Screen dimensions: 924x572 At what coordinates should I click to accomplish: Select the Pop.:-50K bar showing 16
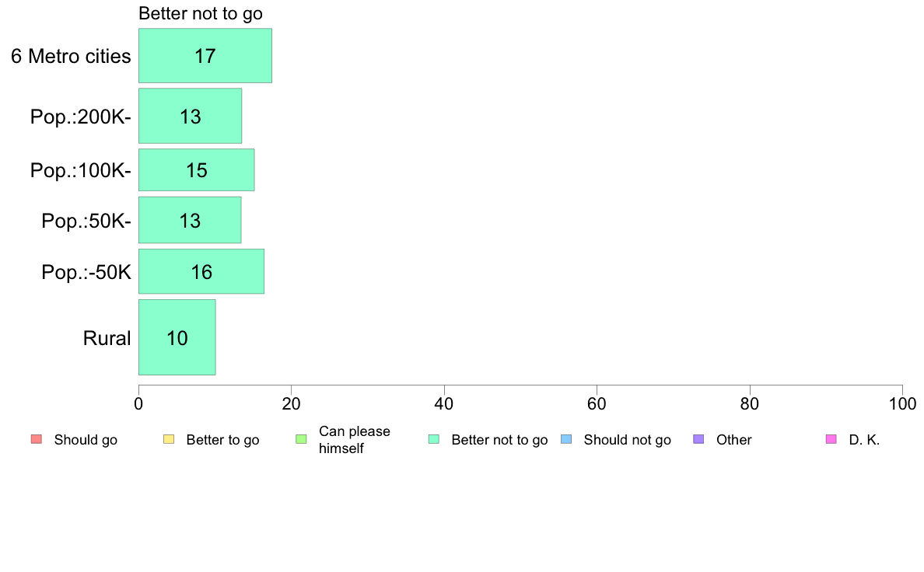(201, 271)
